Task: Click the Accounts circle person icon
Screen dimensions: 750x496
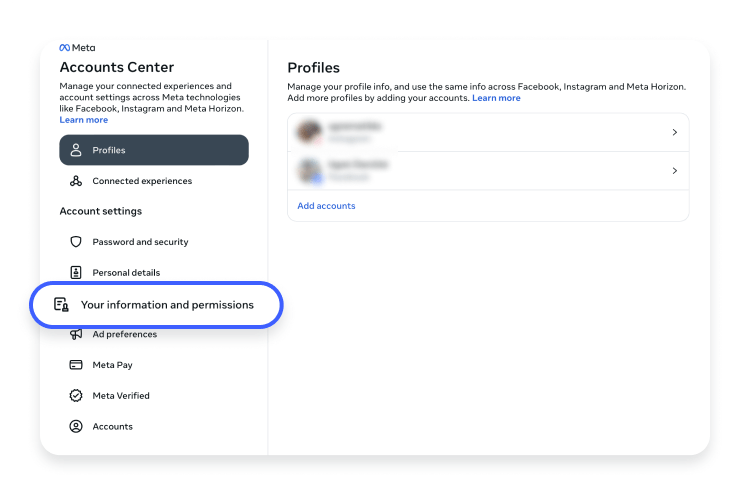Action: (x=76, y=426)
